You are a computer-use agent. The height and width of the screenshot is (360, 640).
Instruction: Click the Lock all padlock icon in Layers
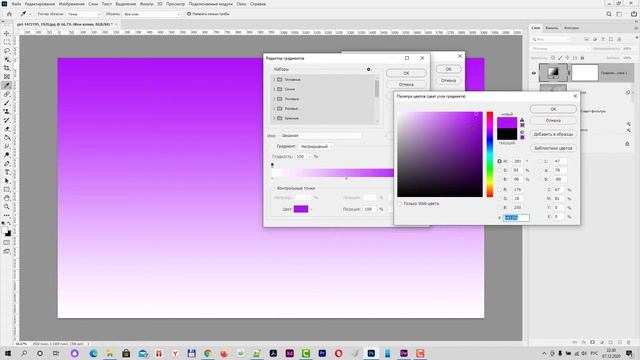582,58
